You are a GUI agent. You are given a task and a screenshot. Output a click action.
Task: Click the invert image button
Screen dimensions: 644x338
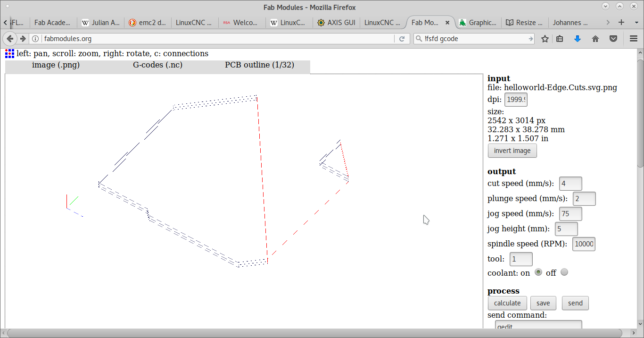pos(512,151)
